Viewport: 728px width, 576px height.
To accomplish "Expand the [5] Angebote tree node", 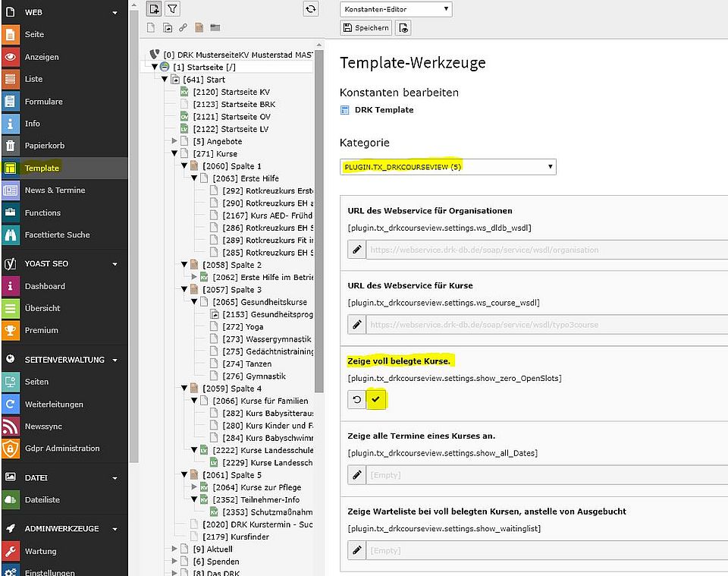I will [x=175, y=141].
